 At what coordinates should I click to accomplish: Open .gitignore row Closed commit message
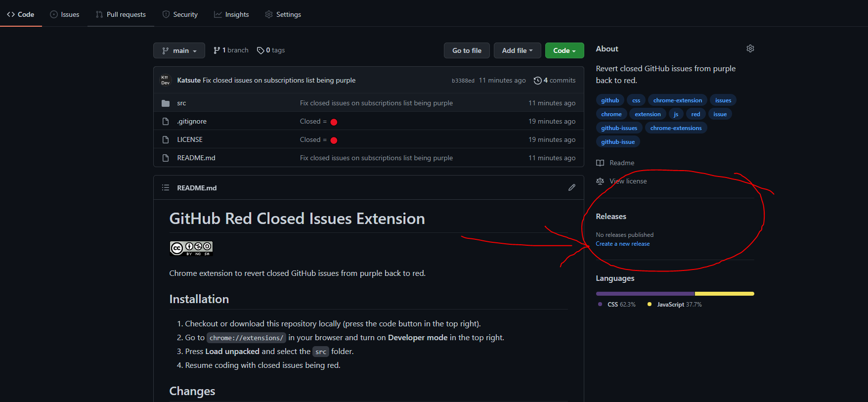tap(318, 121)
